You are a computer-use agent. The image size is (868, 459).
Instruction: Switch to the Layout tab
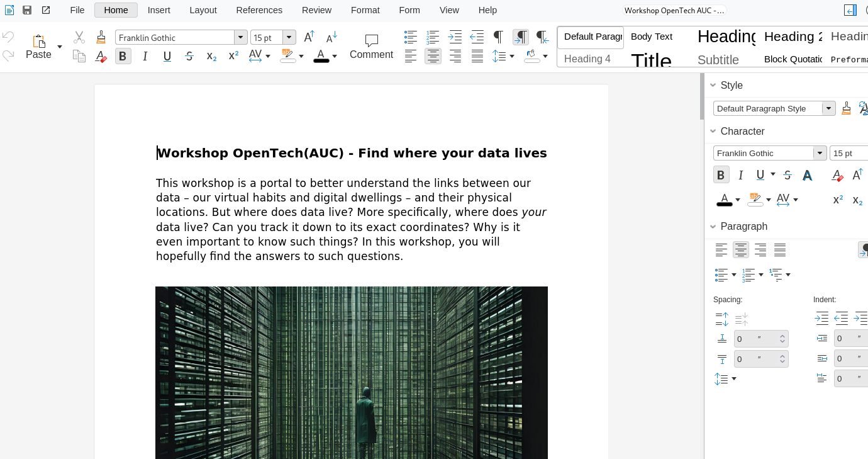203,10
